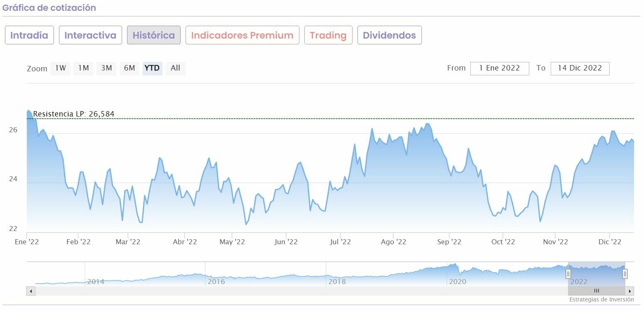Open the Interactiva chart tab
The width and height of the screenshot is (644, 311).
(x=90, y=35)
